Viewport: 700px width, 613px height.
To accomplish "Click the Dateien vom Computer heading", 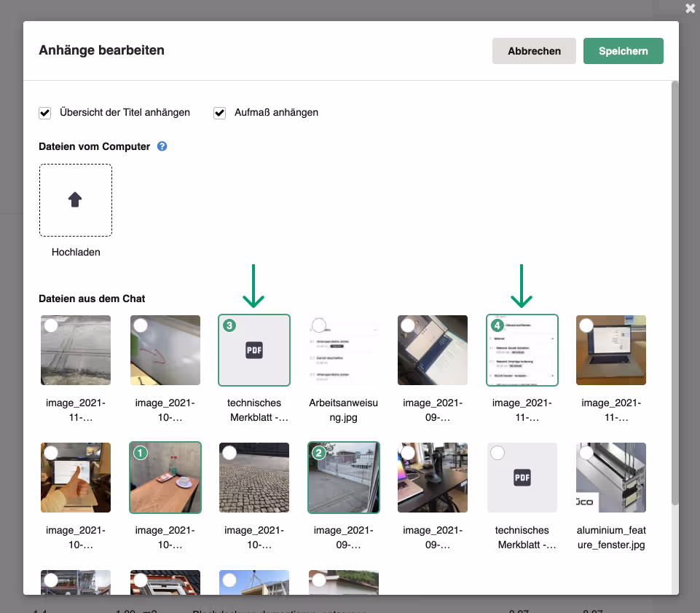I will [x=94, y=146].
